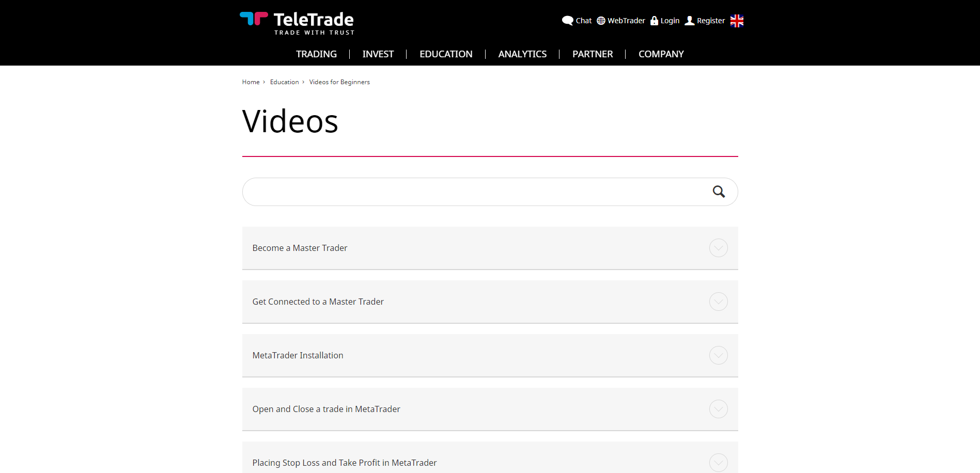Expand the Placing Stop Loss and Take Profit section

[718, 463]
